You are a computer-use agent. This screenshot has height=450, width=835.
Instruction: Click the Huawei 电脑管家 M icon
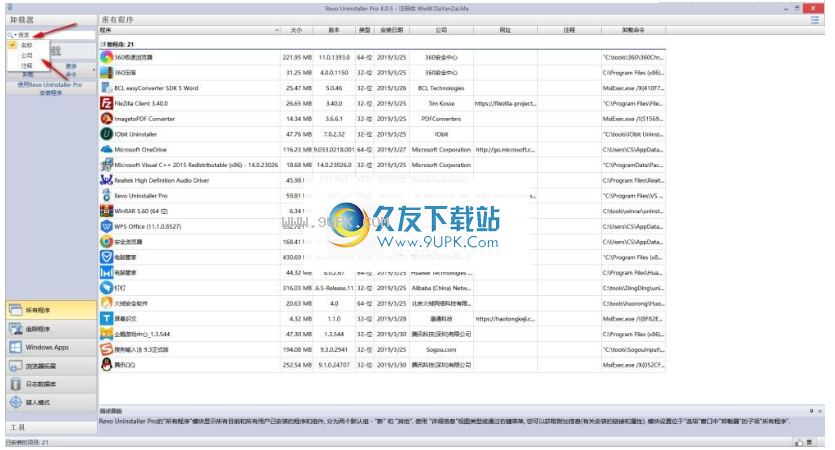107,273
